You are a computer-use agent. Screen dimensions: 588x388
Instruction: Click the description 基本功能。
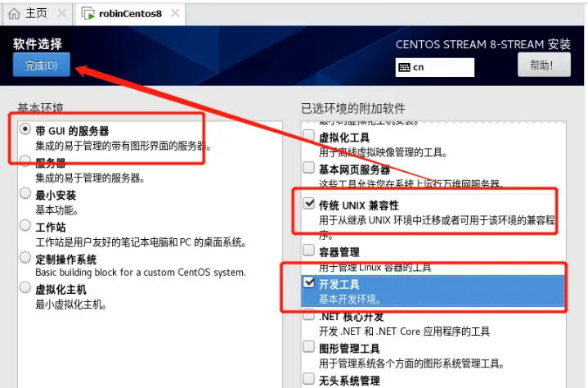pos(56,210)
